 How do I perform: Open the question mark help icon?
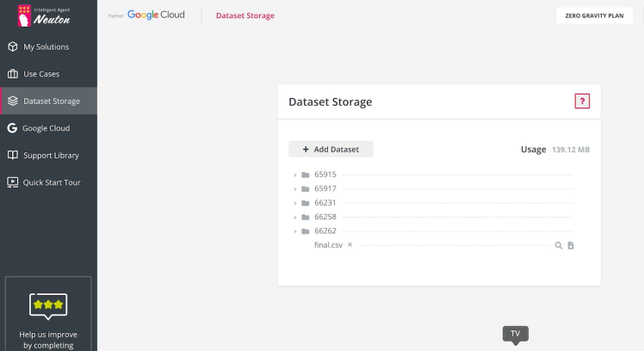(x=583, y=102)
